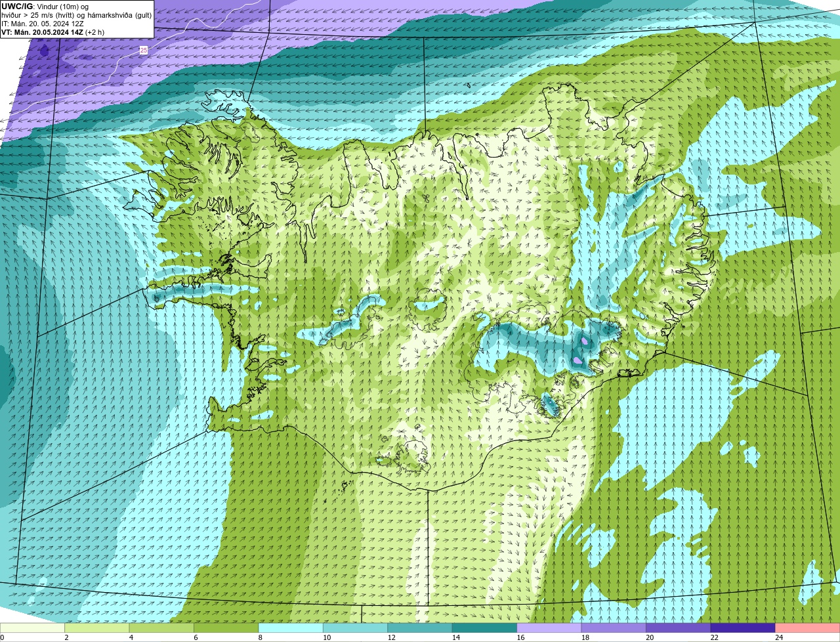Screen dimensions: 840x642
Task: Click the 20–22 m/s violet legend swatch
Action: tap(679, 628)
